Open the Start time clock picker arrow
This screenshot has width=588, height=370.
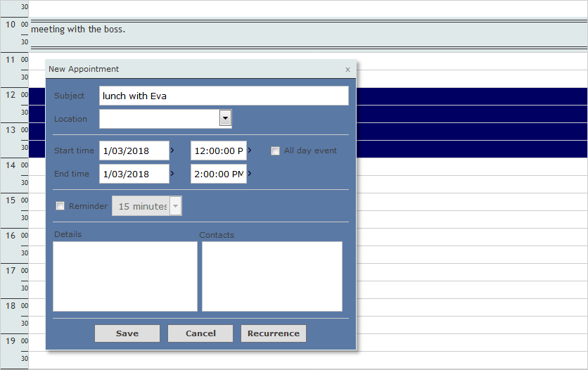click(x=250, y=151)
